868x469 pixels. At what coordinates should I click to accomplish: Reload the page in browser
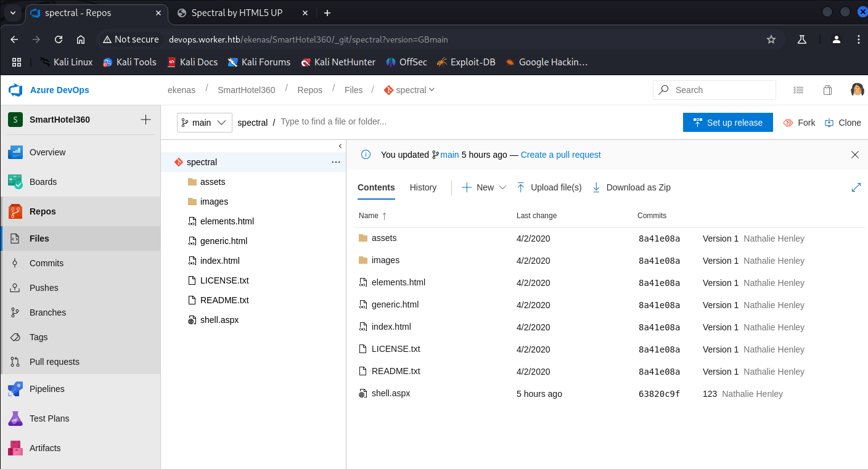pyautogui.click(x=59, y=39)
